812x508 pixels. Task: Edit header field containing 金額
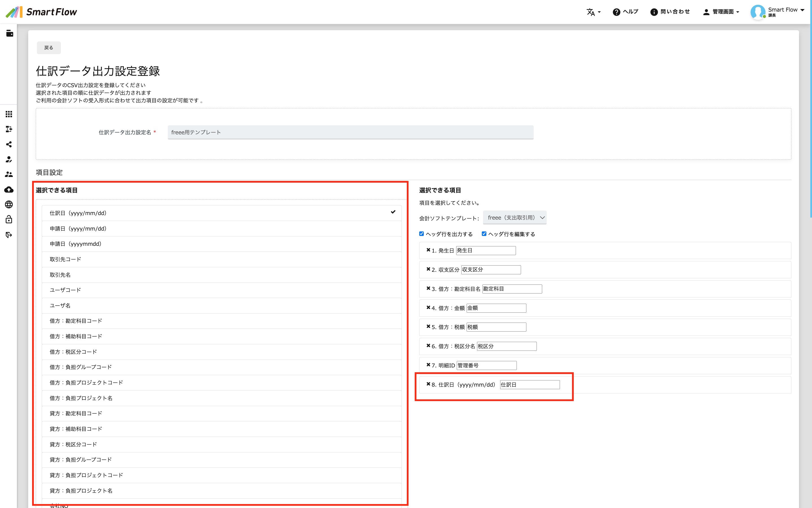pyautogui.click(x=496, y=308)
